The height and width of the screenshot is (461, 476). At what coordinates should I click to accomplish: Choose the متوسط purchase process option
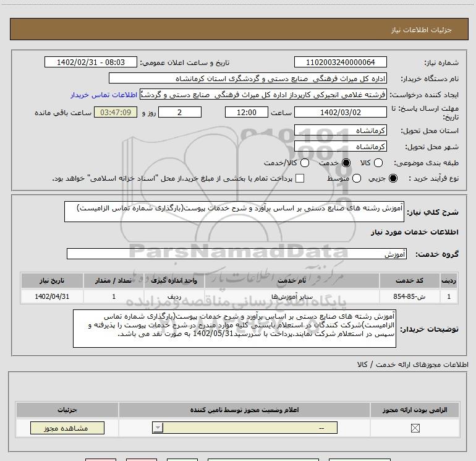(x=357, y=178)
